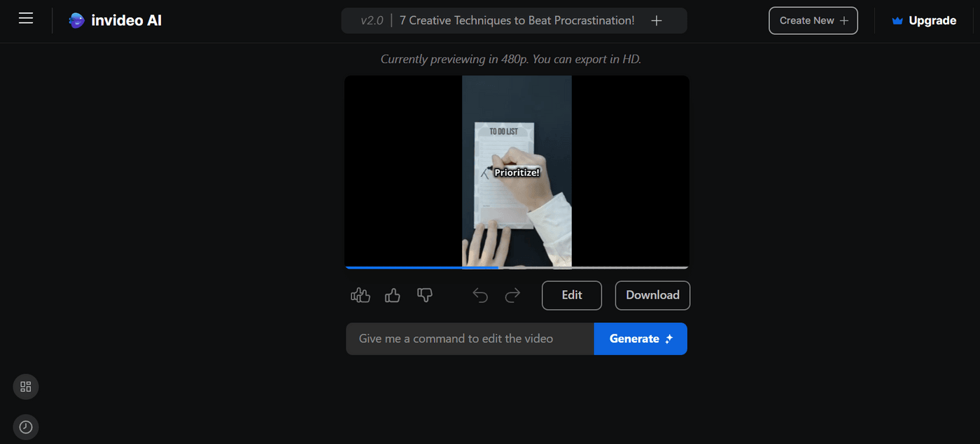This screenshot has height=444, width=980.
Task: Open the templates panel icon in bottom corner
Action: pyautogui.click(x=25, y=386)
